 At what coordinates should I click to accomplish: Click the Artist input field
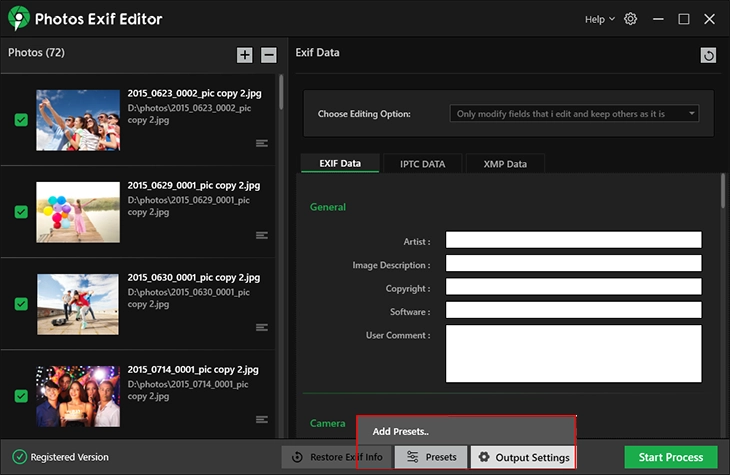[573, 240]
